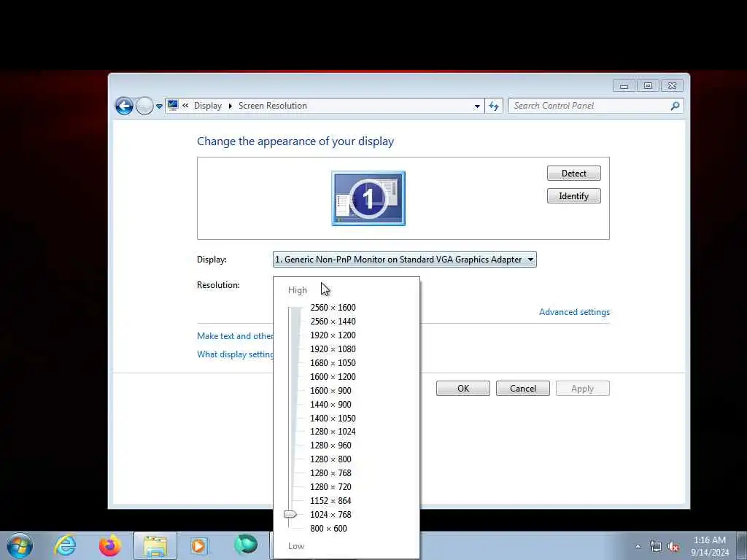Click the Show desktop strip at the taskbar's end

742,545
